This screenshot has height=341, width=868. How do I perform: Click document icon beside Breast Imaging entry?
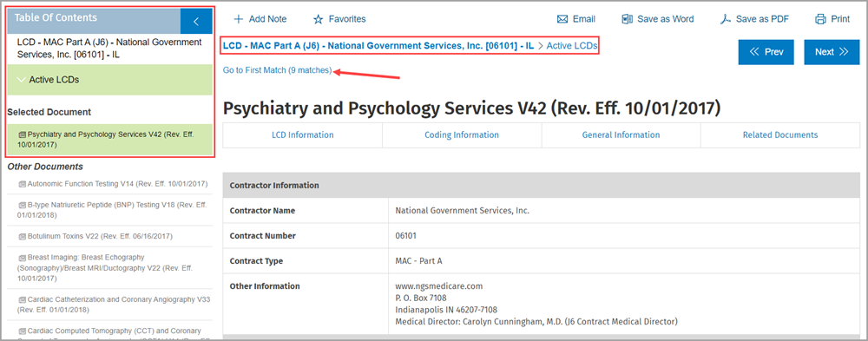[x=23, y=258]
